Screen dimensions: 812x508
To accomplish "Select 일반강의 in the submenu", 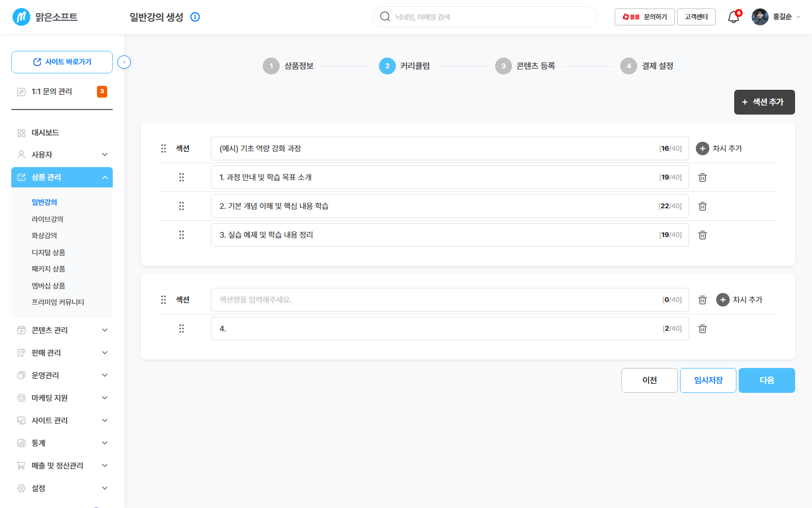I will click(x=45, y=202).
